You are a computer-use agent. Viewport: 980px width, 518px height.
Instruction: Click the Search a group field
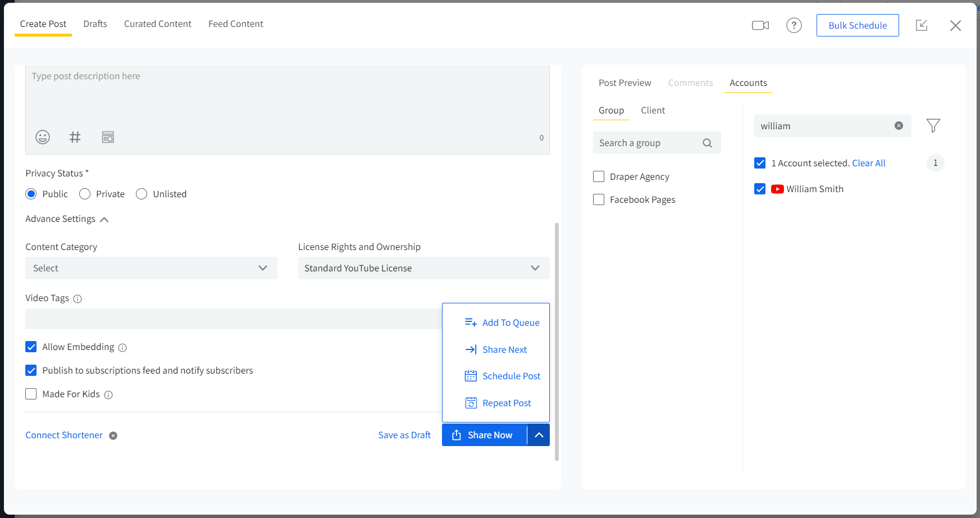(x=648, y=143)
